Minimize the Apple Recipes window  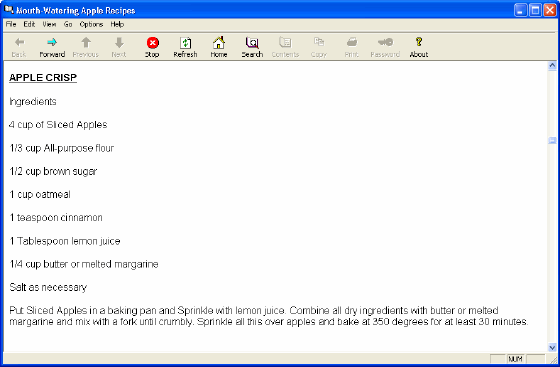coord(520,10)
